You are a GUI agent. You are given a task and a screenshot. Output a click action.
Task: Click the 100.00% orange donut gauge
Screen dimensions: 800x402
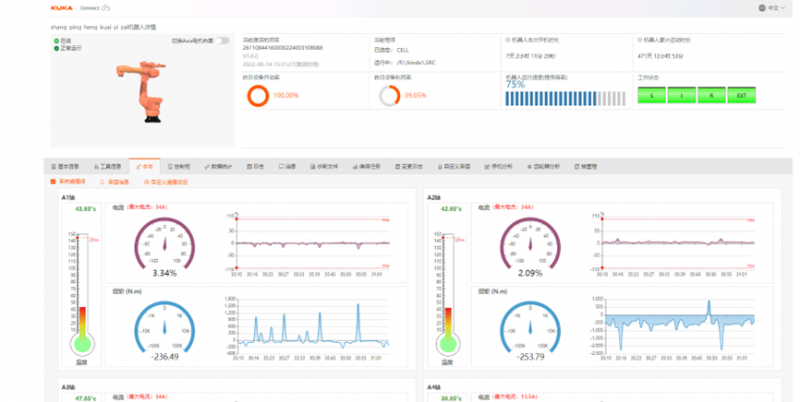[258, 95]
